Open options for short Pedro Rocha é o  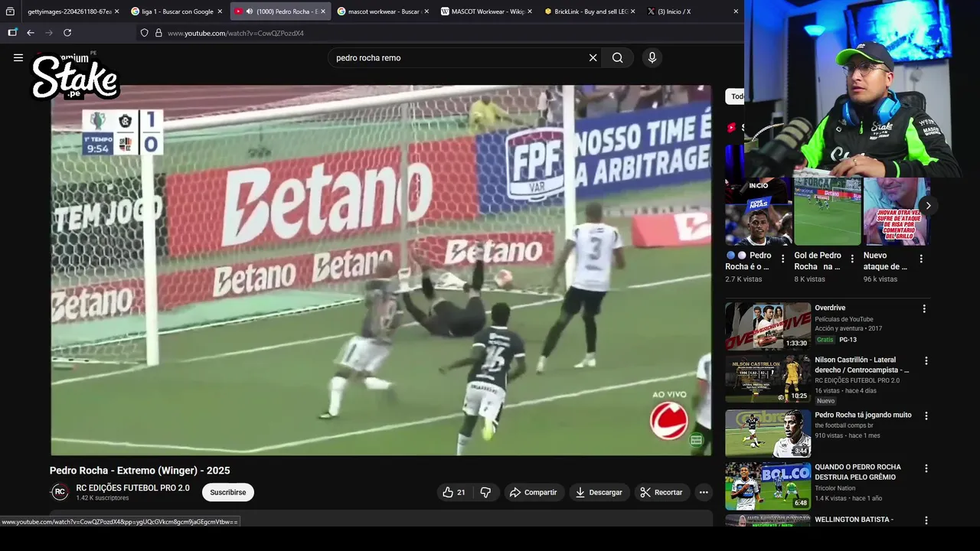tap(782, 259)
